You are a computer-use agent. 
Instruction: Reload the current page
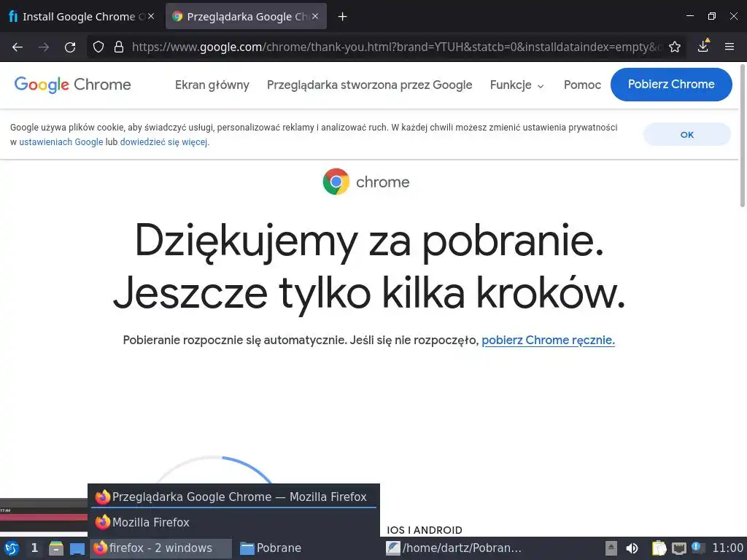(x=70, y=47)
